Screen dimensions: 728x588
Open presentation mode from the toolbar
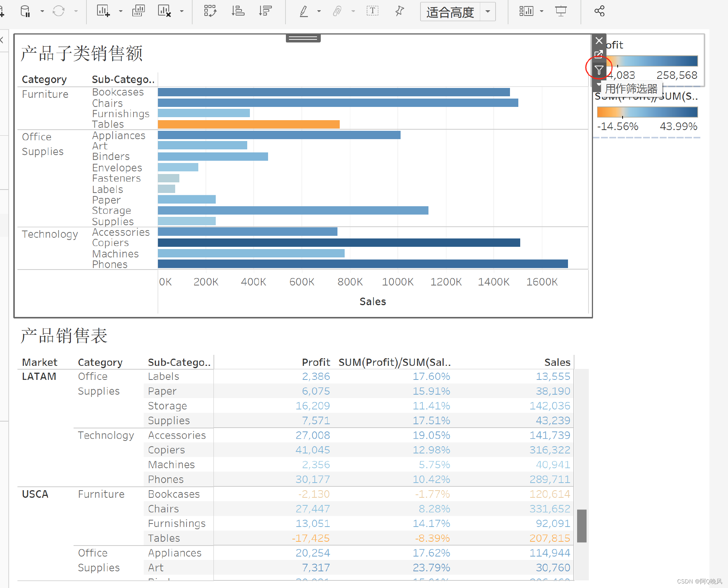pyautogui.click(x=561, y=11)
